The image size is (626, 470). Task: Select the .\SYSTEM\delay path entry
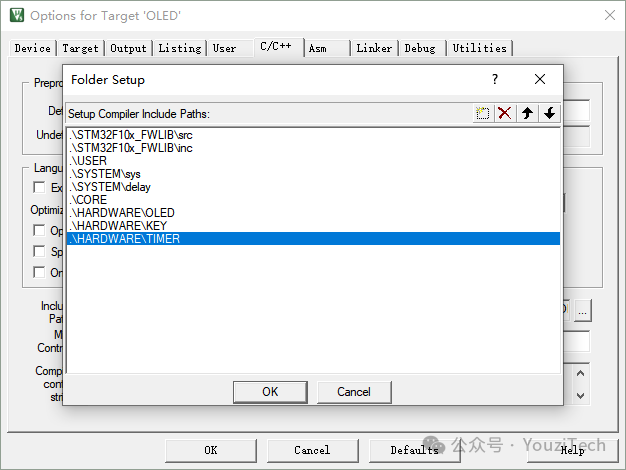point(313,187)
